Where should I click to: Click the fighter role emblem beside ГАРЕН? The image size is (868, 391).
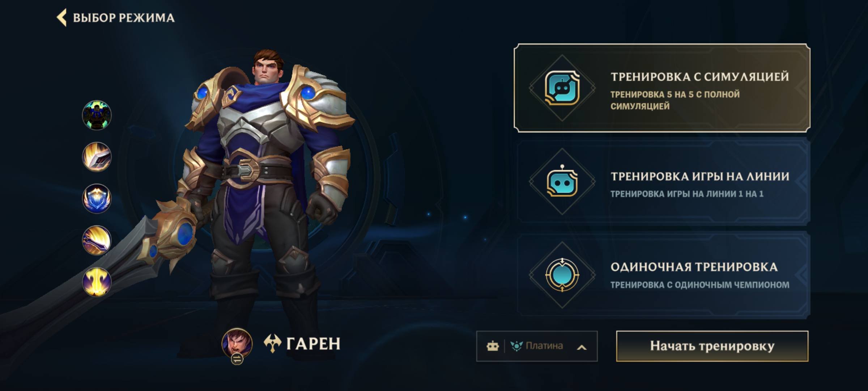pyautogui.click(x=272, y=343)
